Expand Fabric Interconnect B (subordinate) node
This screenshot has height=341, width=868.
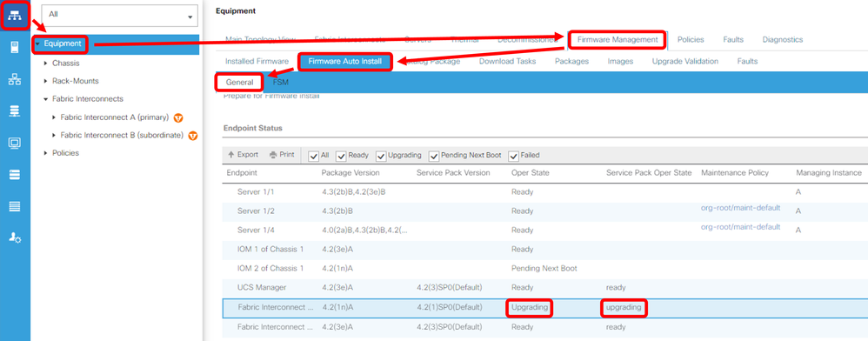coord(54,135)
